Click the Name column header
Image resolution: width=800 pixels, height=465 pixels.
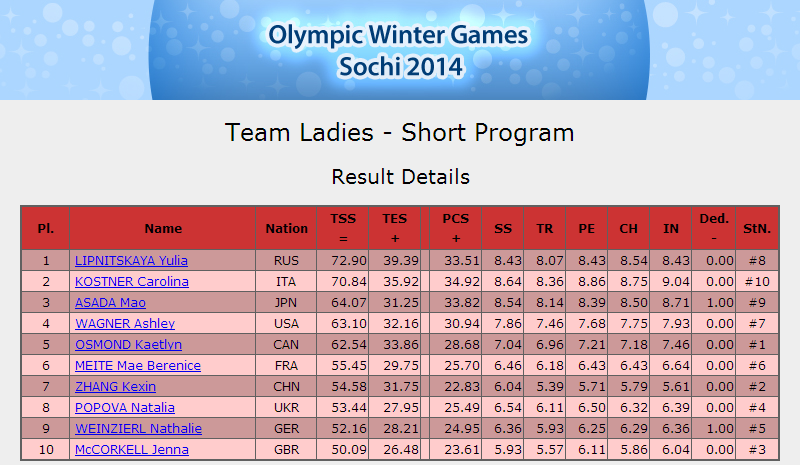click(163, 228)
